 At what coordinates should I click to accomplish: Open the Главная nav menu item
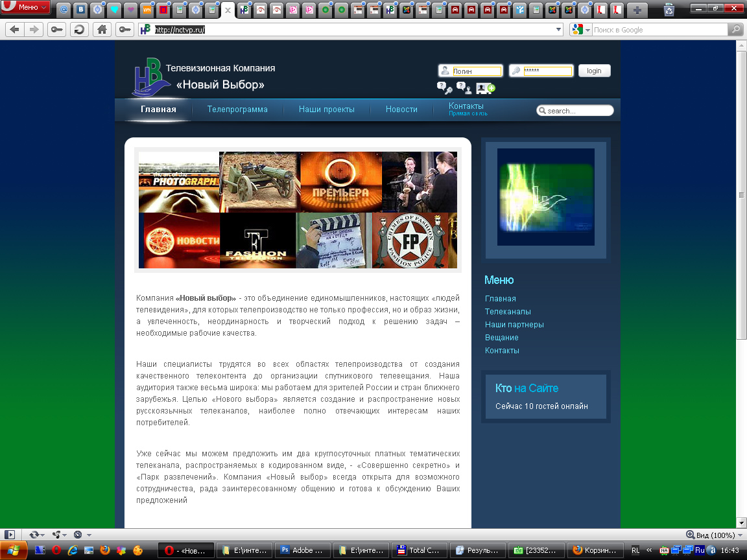tap(158, 110)
